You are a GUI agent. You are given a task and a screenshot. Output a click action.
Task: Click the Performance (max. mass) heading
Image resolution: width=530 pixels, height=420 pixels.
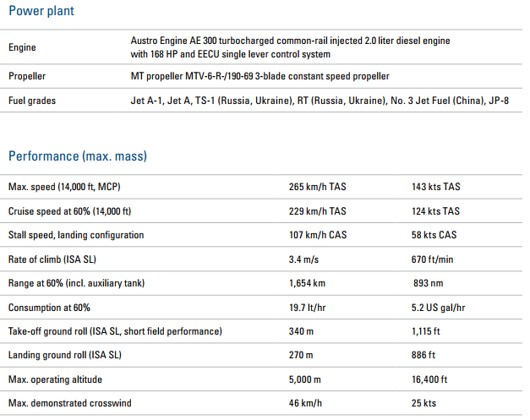pos(78,156)
